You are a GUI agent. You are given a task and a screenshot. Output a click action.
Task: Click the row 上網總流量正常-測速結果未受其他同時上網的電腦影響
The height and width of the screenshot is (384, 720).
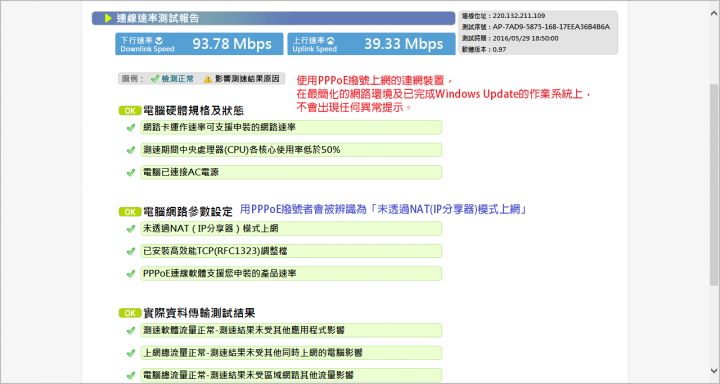[291, 353]
